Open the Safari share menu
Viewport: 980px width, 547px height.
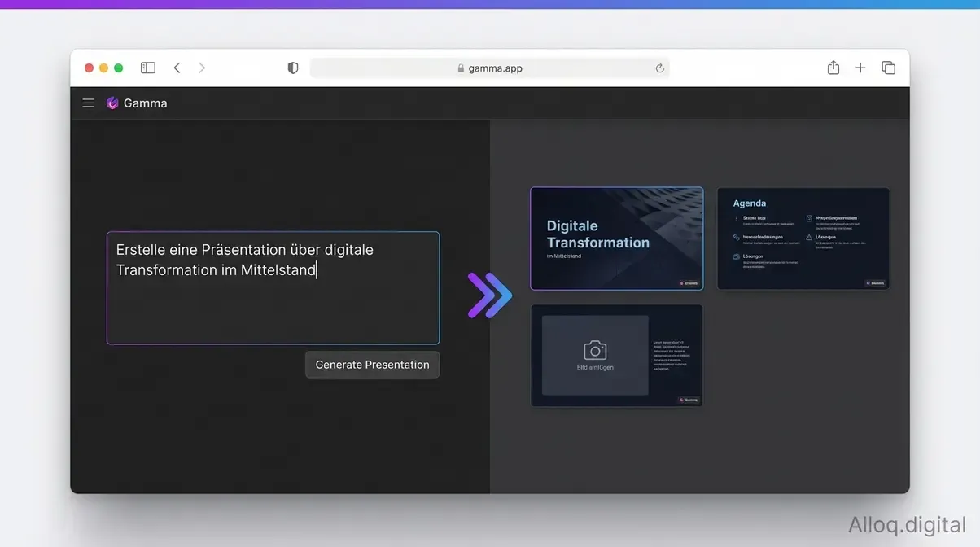(x=833, y=68)
